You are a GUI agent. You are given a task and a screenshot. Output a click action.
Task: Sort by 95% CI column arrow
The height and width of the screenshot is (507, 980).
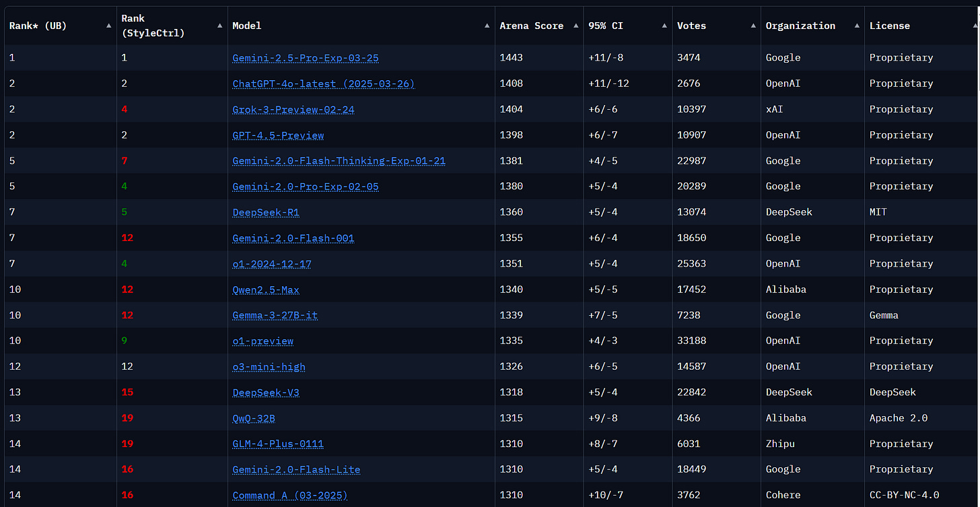[664, 26]
